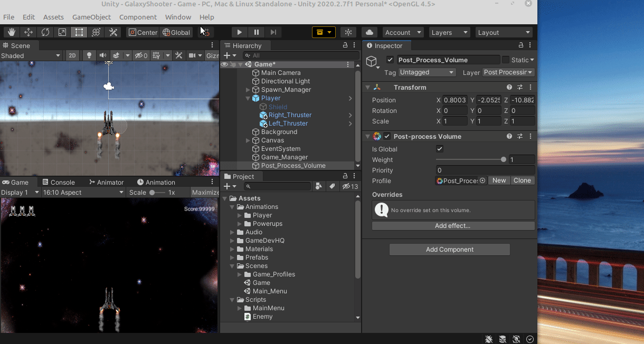The width and height of the screenshot is (644, 344).
Task: Open Transform component help icon
Action: [509, 88]
